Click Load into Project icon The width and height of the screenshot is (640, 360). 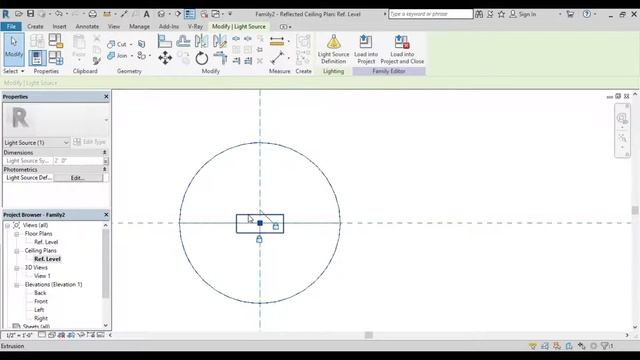pyautogui.click(x=366, y=49)
